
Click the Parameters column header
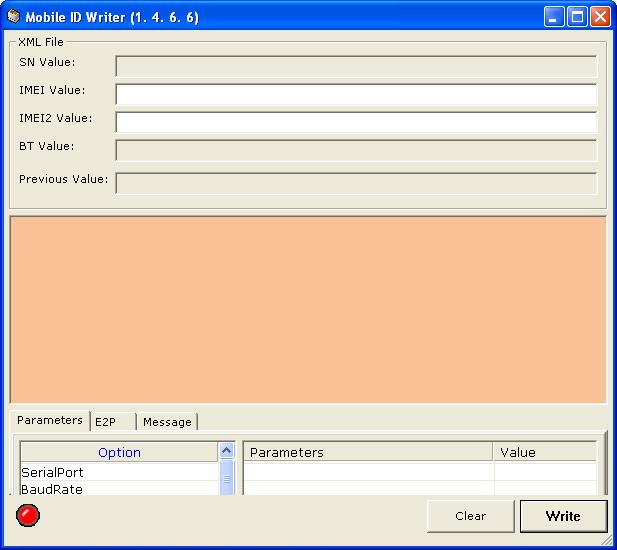368,452
